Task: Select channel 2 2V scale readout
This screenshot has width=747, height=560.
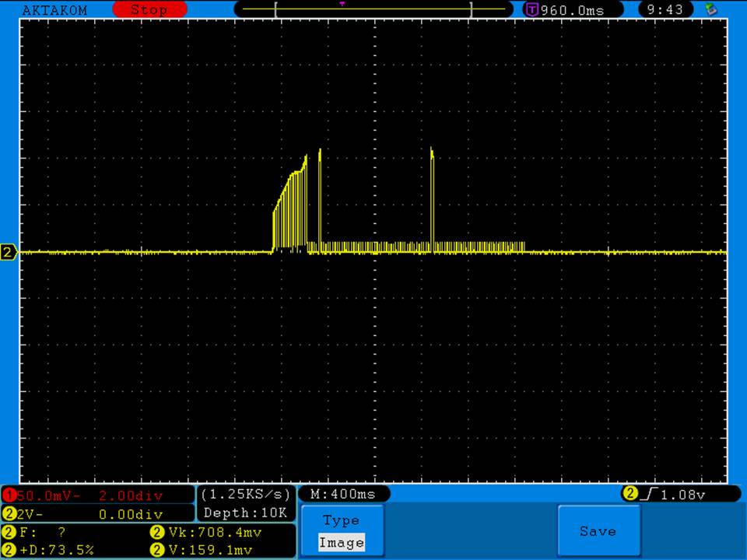Action: click(30, 514)
